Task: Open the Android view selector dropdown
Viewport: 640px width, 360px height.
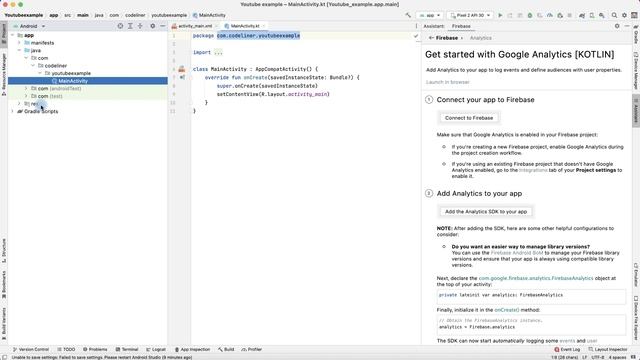Action: click(29, 26)
